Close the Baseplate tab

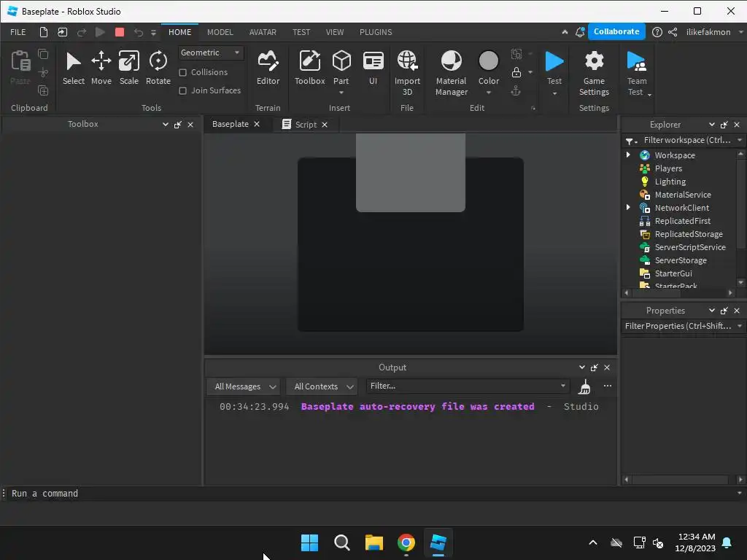tap(257, 124)
